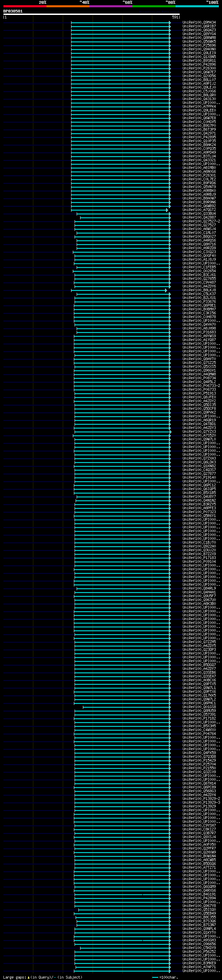Viewport: 222px width, 980px height.
Task: Open hit UniRef100_Q8RWM8
Action: [199, 38]
